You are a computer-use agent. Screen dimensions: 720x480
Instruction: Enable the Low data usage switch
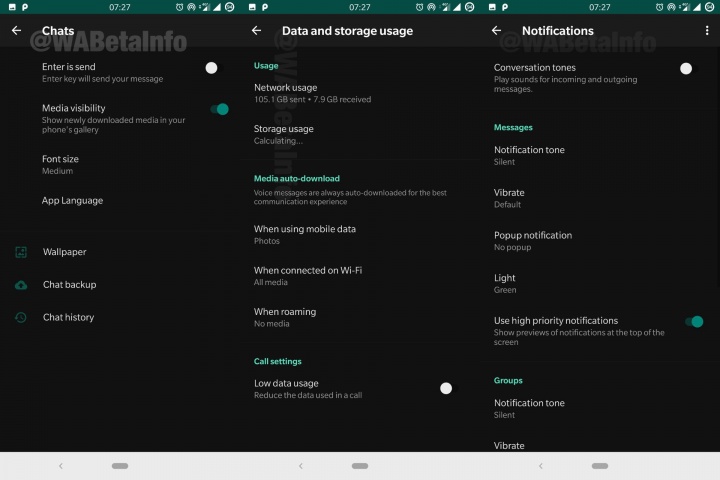pos(449,388)
